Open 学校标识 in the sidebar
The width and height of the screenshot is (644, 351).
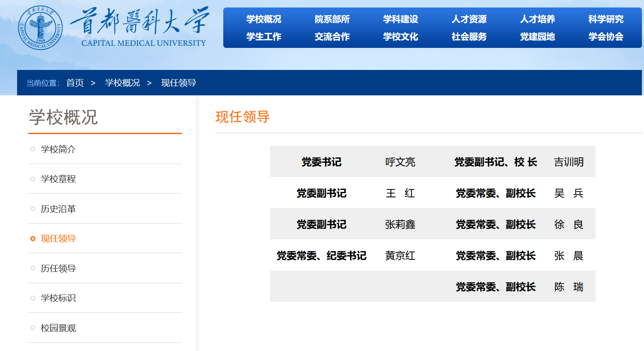coord(58,298)
